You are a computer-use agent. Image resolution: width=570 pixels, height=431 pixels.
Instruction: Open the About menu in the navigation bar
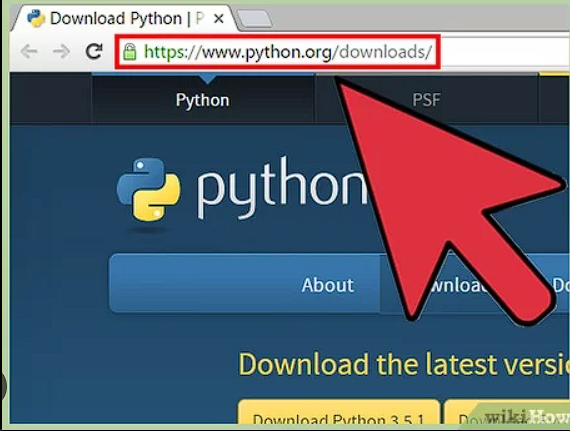(x=327, y=285)
